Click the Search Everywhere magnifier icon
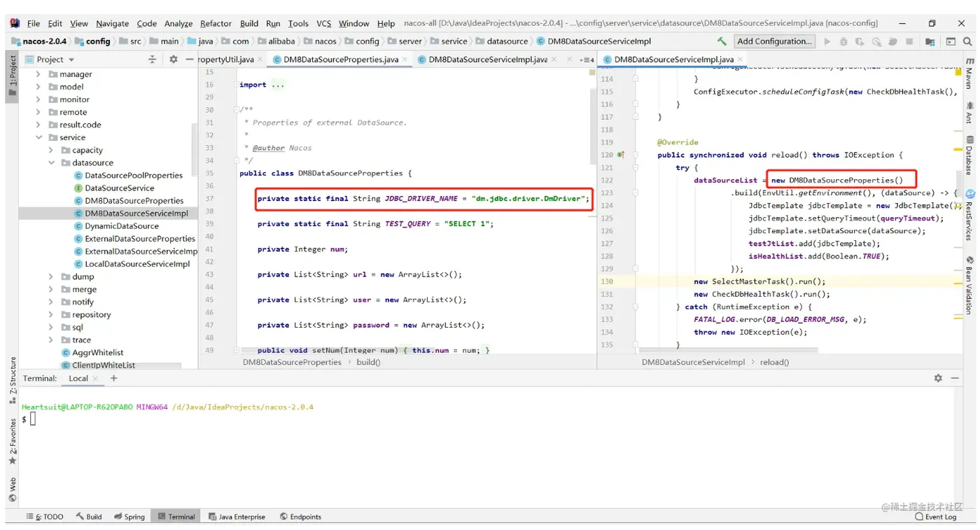Viewport: 980px width, 530px height. tap(969, 41)
